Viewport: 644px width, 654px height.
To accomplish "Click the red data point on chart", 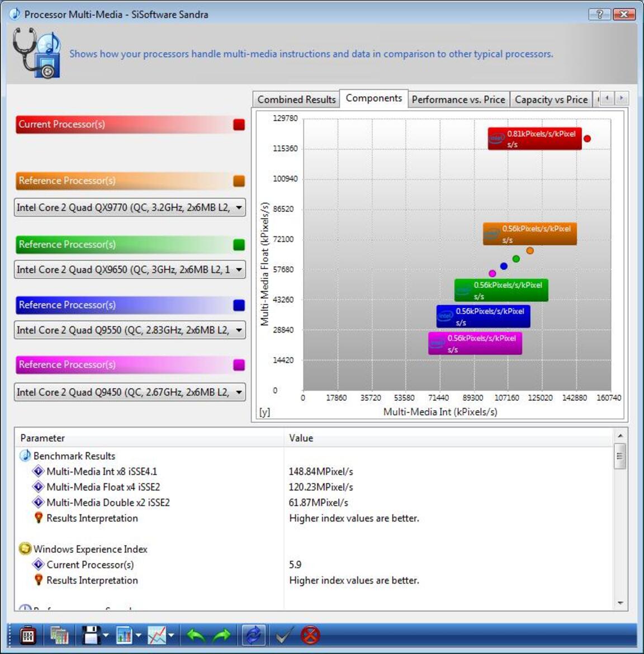I will point(587,139).
